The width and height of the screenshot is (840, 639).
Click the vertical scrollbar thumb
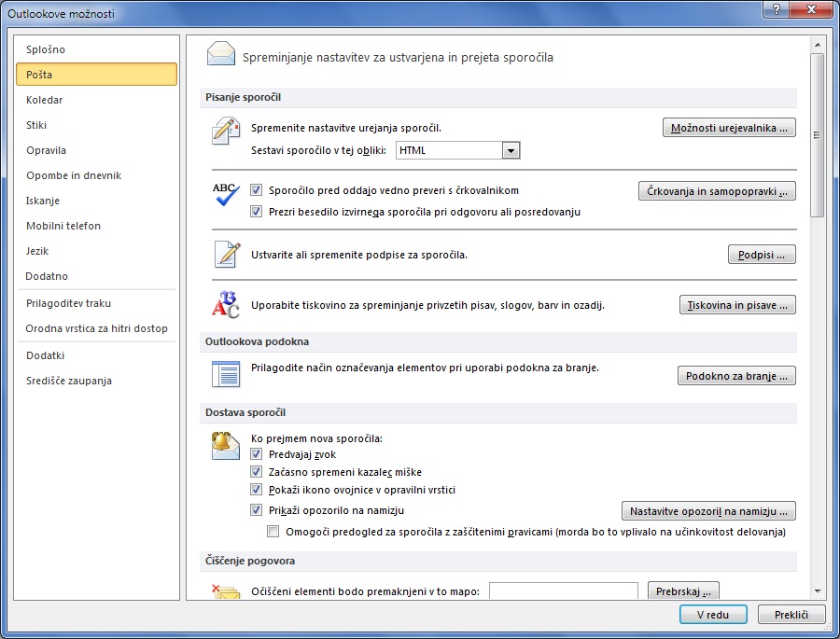[x=817, y=135]
